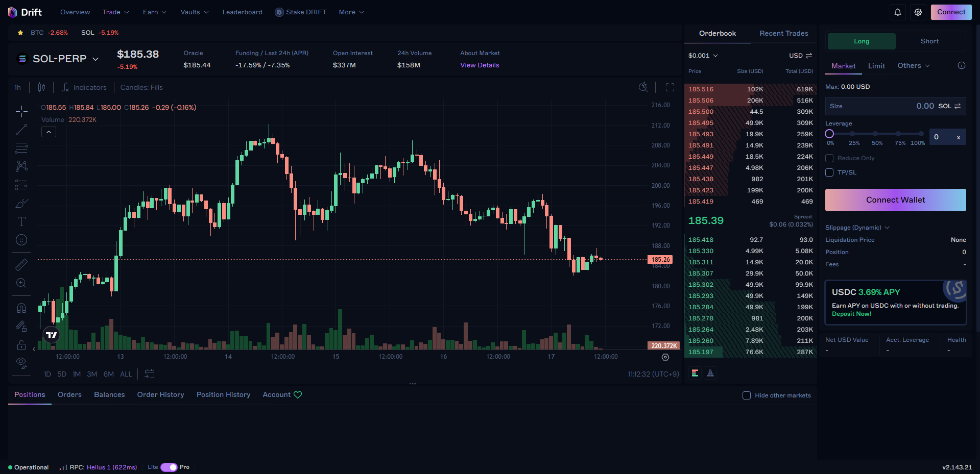Select the text annotation tool
The width and height of the screenshot is (980, 474).
21,221
